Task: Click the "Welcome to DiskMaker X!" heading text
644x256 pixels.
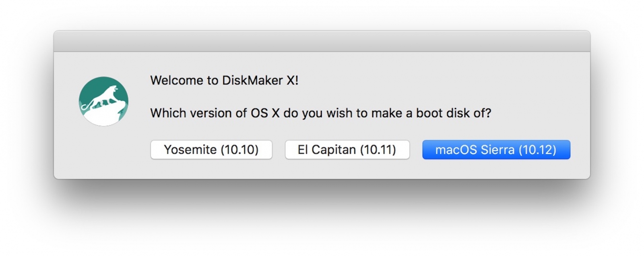Action: click(x=224, y=80)
